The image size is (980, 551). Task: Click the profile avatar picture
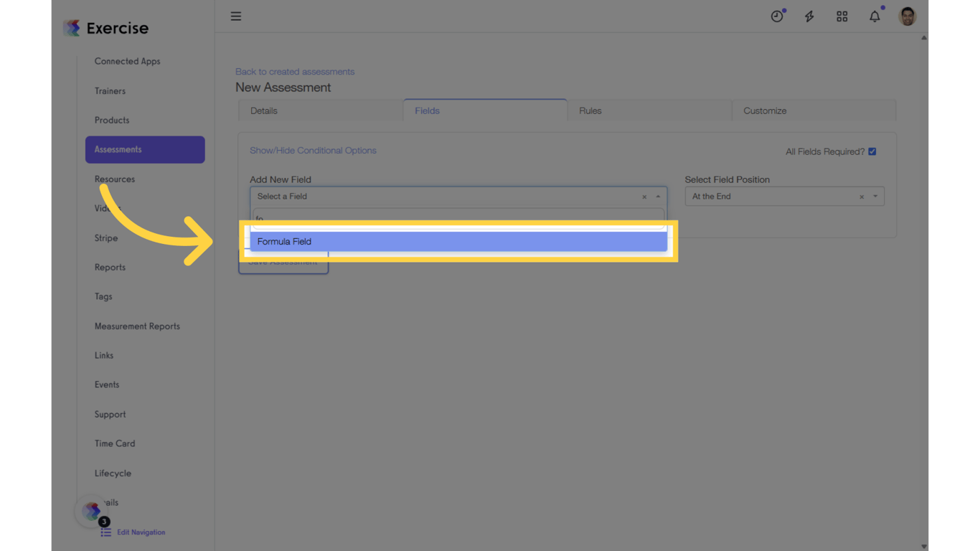(907, 15)
